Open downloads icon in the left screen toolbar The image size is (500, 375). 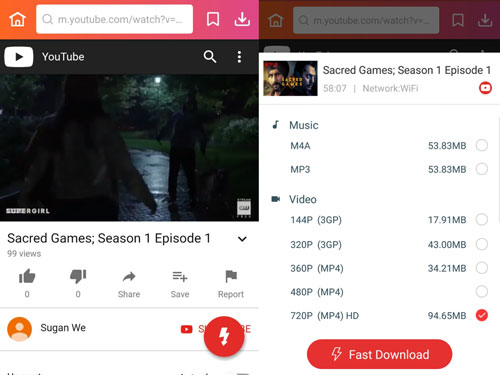(x=242, y=19)
